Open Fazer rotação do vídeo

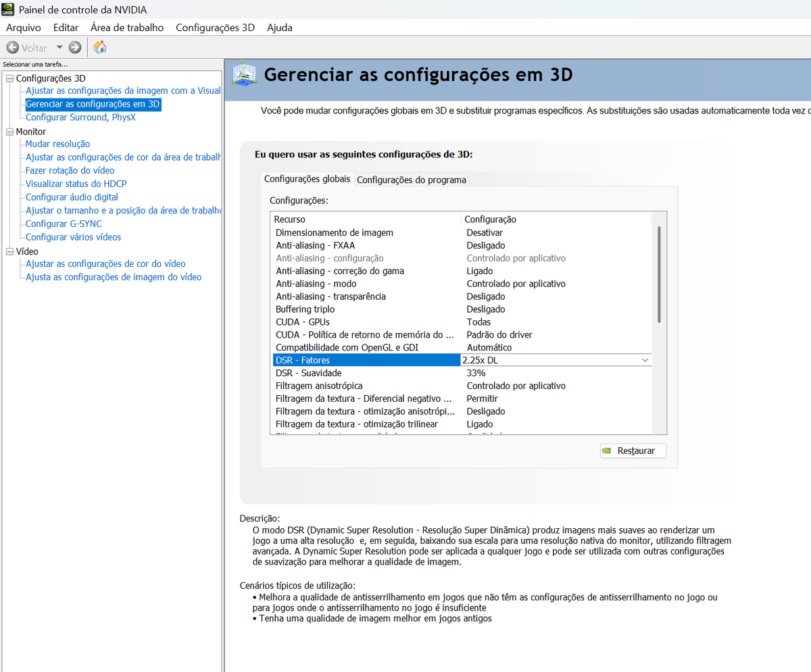70,170
